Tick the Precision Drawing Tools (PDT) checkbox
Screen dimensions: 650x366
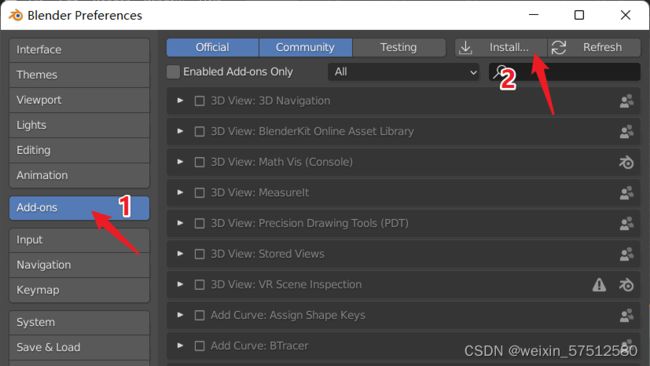pos(199,224)
